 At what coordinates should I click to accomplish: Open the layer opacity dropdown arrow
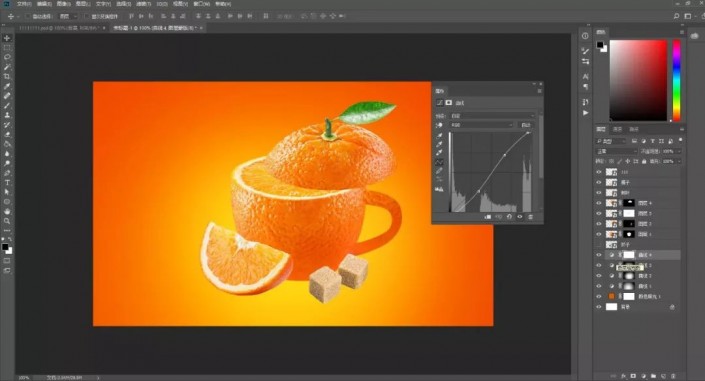678,151
